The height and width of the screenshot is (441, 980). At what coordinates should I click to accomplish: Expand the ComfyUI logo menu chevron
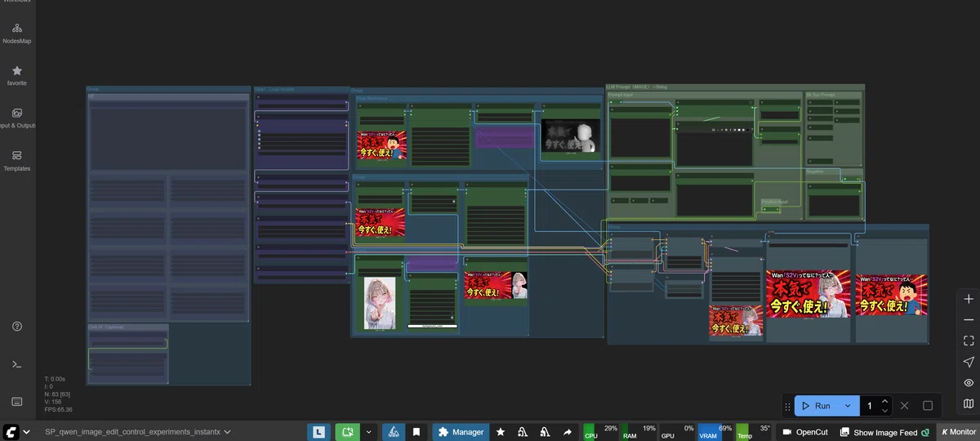(27, 432)
